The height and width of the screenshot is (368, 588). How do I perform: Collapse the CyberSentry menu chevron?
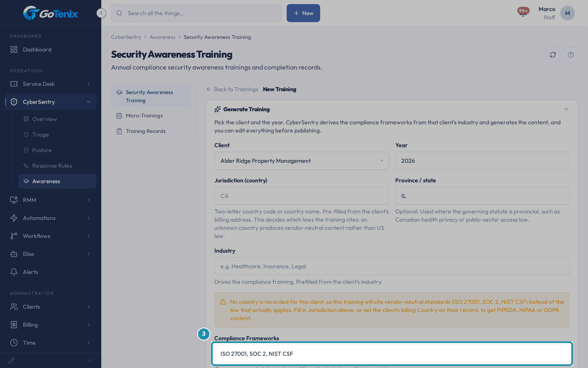89,102
